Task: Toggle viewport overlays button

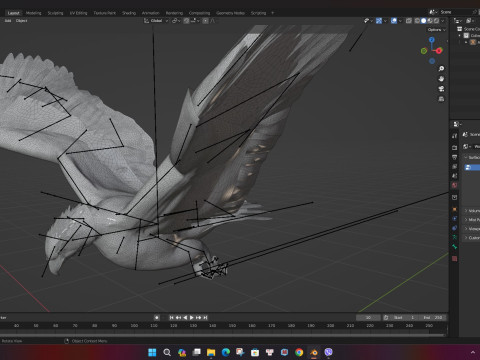Action: click(x=394, y=21)
